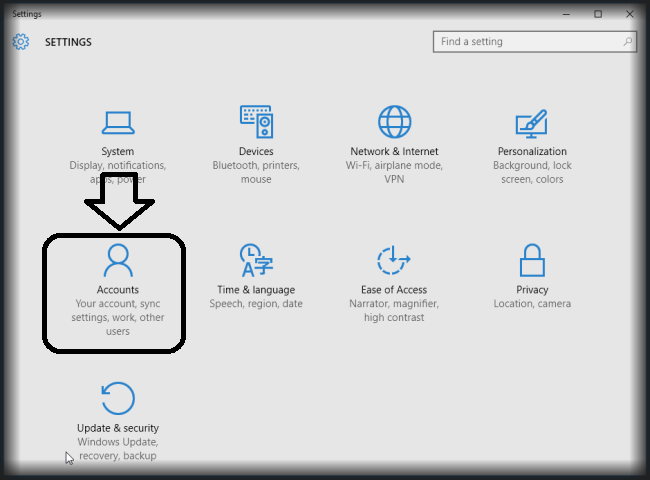Click 'Windows Update, recovery, backup' description
The image size is (650, 480).
click(118, 449)
